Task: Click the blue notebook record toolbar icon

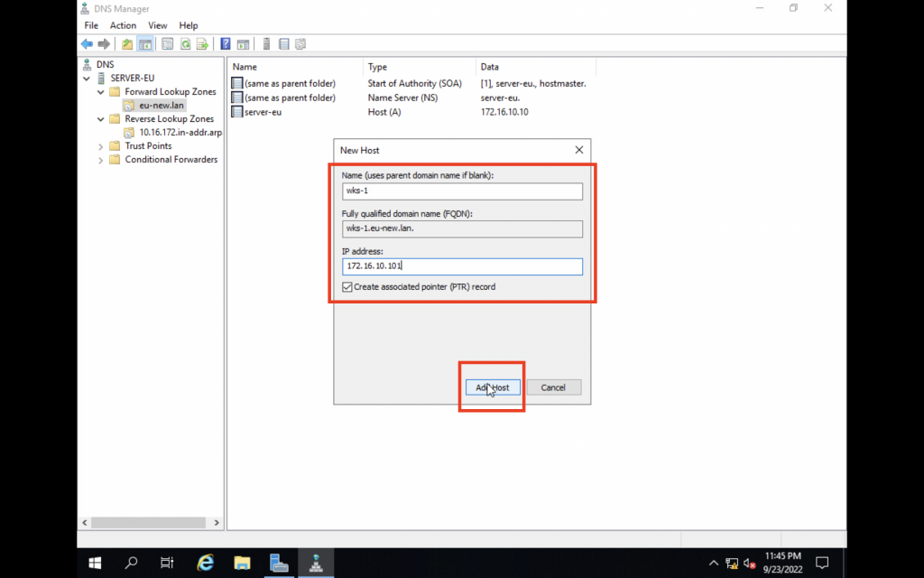Action: coord(283,43)
